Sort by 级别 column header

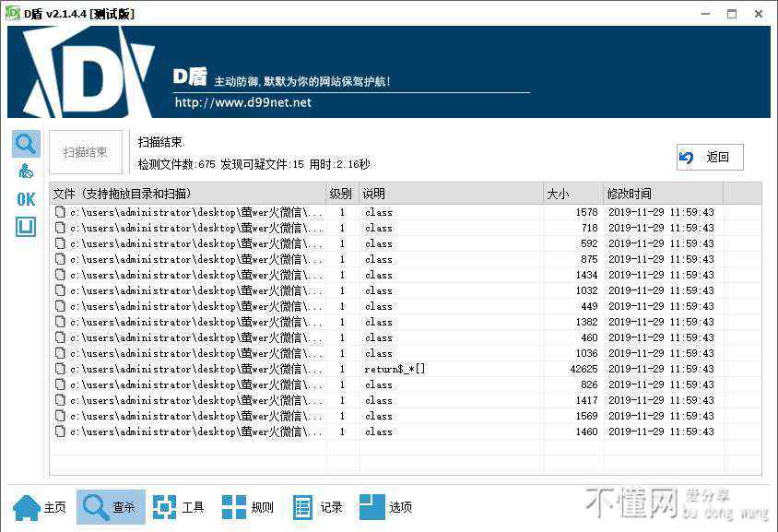341,194
